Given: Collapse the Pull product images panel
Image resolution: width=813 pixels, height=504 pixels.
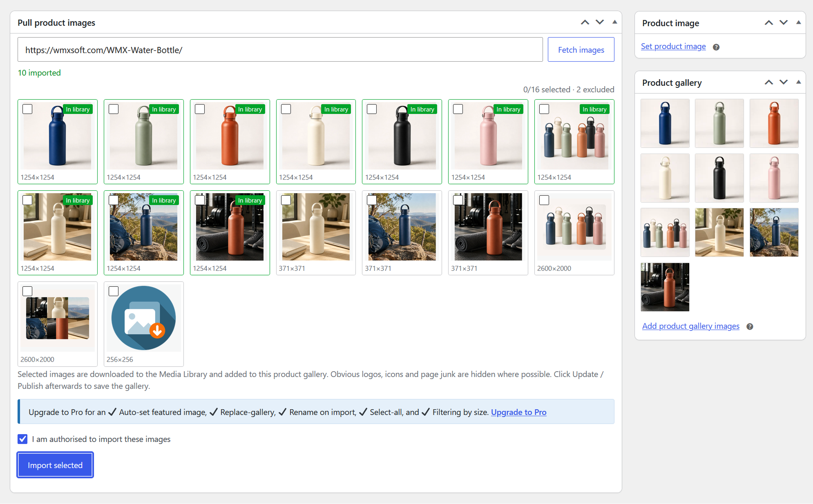Looking at the screenshot, I should [x=614, y=22].
